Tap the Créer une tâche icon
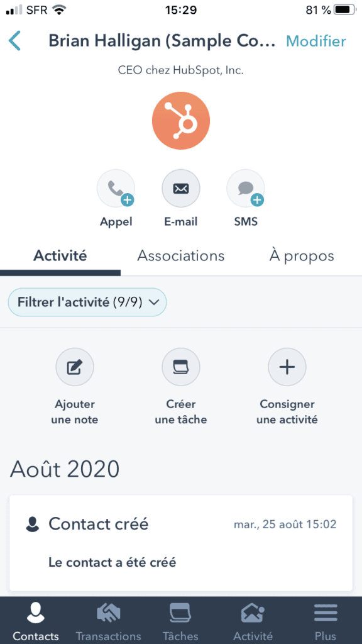This screenshot has width=362, height=644. tap(180, 367)
